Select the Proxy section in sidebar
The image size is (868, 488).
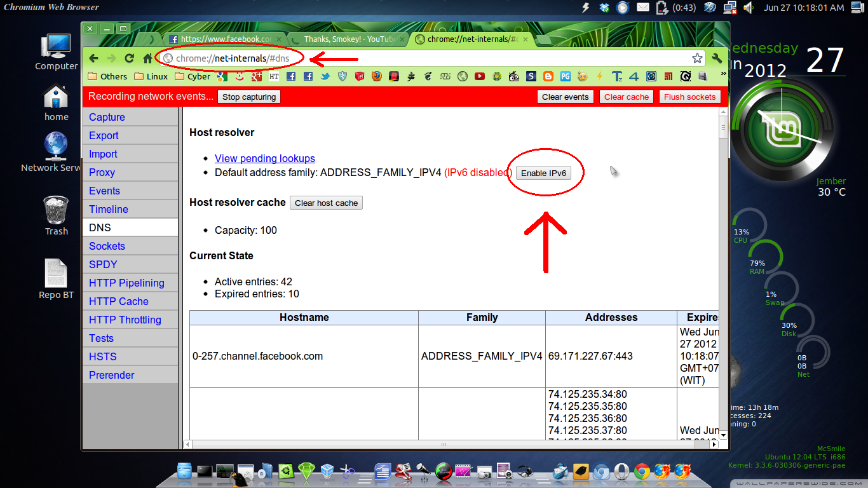(x=130, y=172)
